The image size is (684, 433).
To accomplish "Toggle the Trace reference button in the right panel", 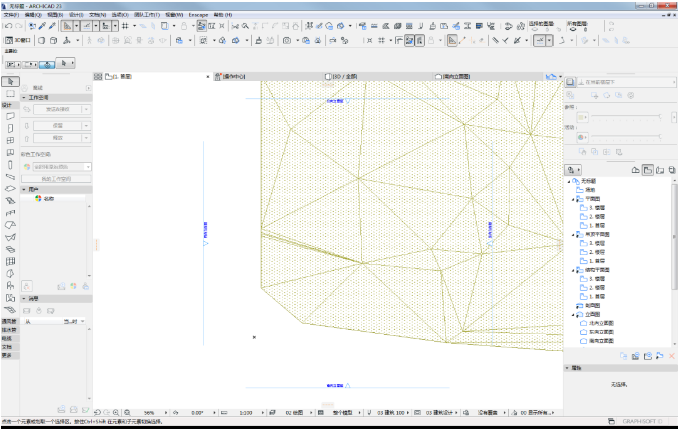I will [x=570, y=82].
